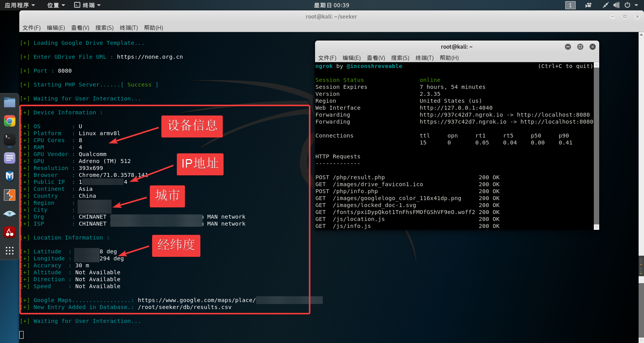Expand the 应用程序 applications menu
The image size is (644, 343).
(20, 5)
